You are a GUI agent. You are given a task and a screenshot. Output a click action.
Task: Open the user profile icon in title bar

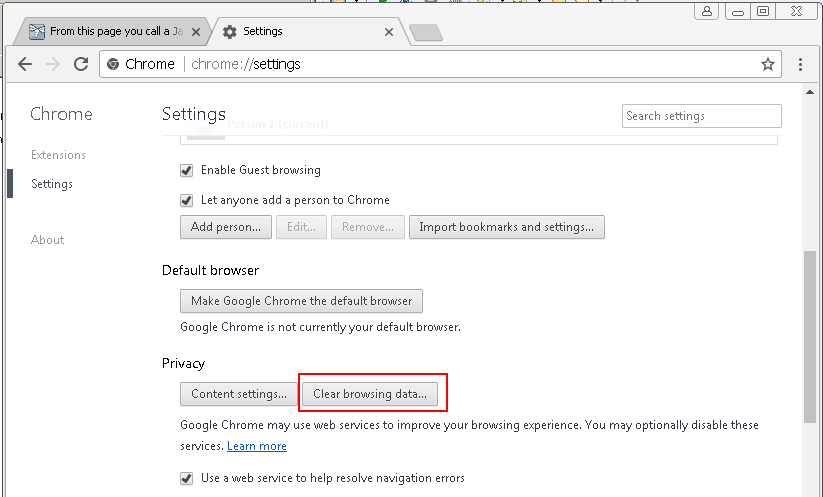click(x=706, y=11)
